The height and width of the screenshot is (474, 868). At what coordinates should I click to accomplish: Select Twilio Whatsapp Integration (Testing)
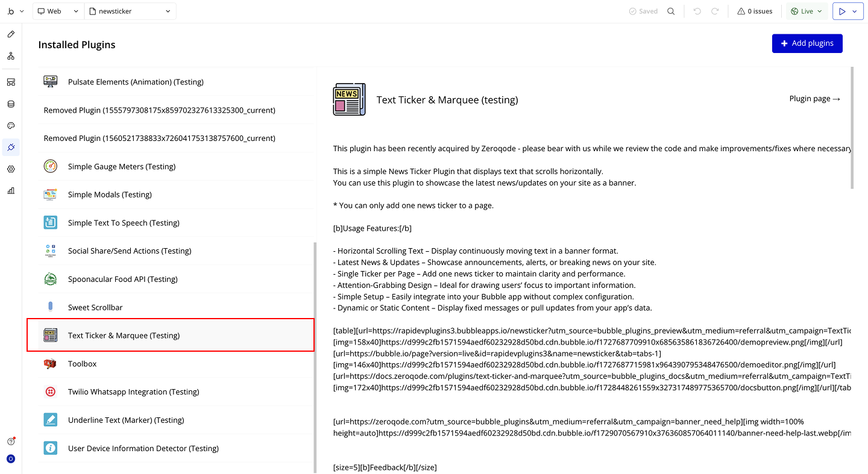tap(177, 392)
